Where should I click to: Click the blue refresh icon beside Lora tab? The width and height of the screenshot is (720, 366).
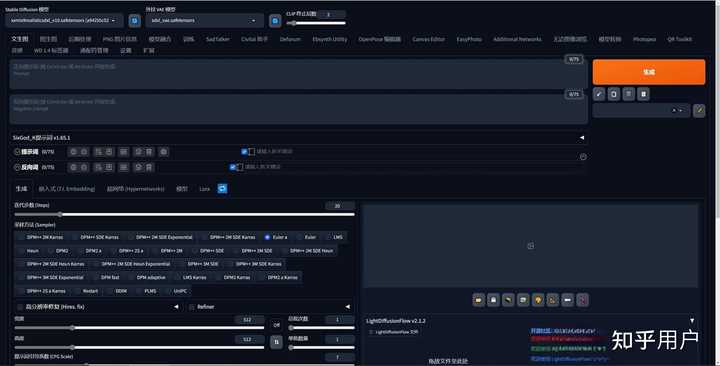(222, 189)
